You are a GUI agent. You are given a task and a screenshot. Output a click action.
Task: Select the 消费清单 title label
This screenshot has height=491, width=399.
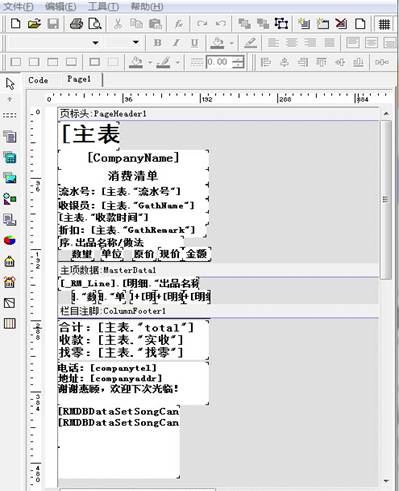coord(133,176)
